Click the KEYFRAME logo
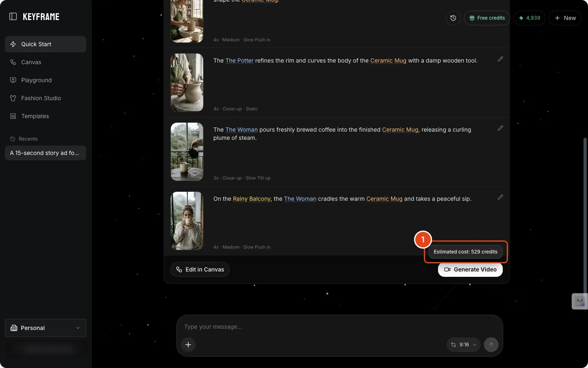 [41, 17]
